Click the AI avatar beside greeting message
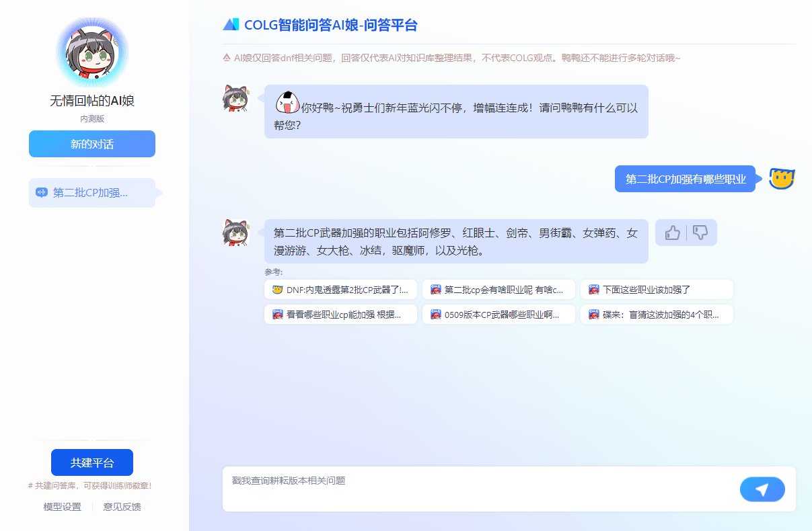The height and width of the screenshot is (531, 812). [236, 99]
